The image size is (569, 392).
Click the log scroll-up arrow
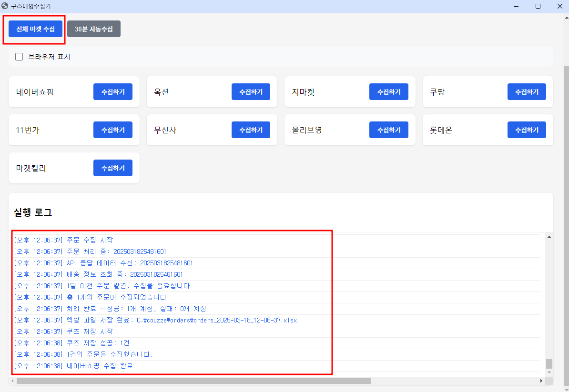click(549, 237)
